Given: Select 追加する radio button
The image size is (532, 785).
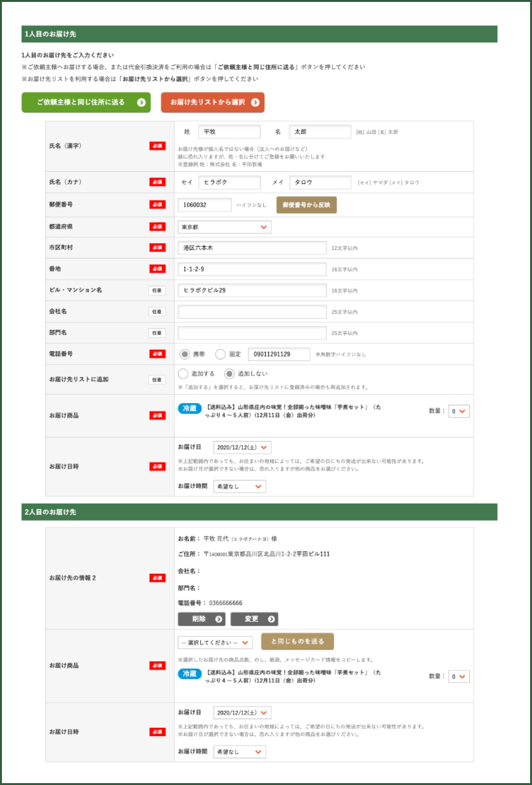Looking at the screenshot, I should pyautogui.click(x=184, y=374).
